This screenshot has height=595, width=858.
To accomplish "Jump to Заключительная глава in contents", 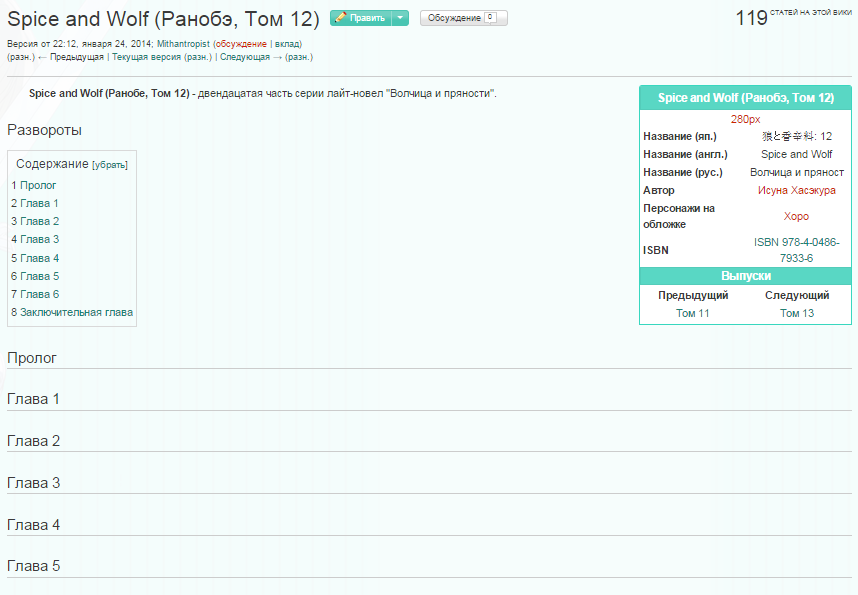I will tap(76, 313).
